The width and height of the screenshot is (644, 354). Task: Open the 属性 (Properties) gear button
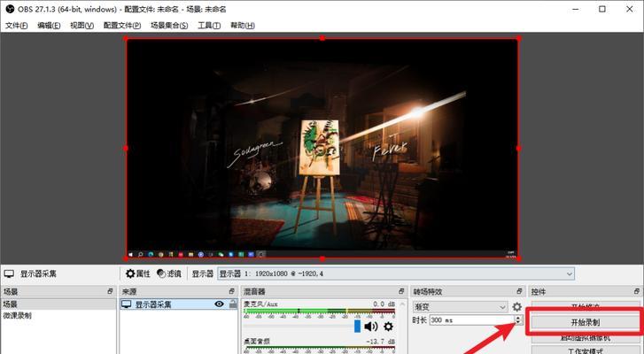point(138,273)
